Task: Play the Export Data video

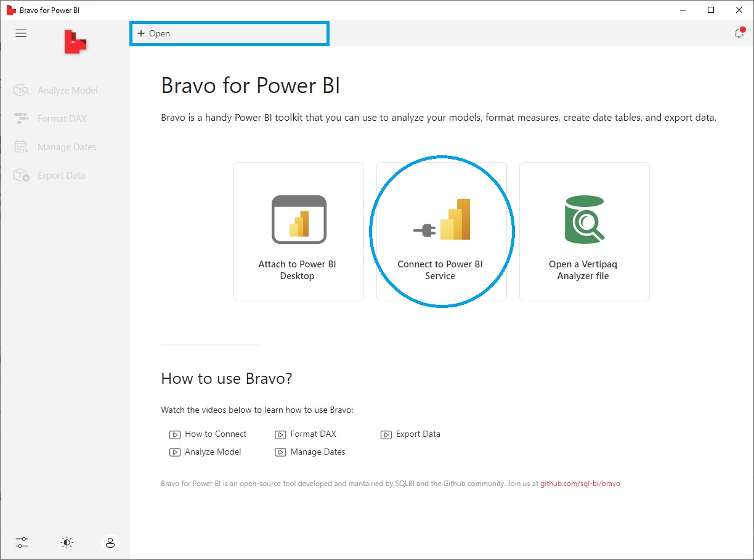Action: pyautogui.click(x=410, y=434)
